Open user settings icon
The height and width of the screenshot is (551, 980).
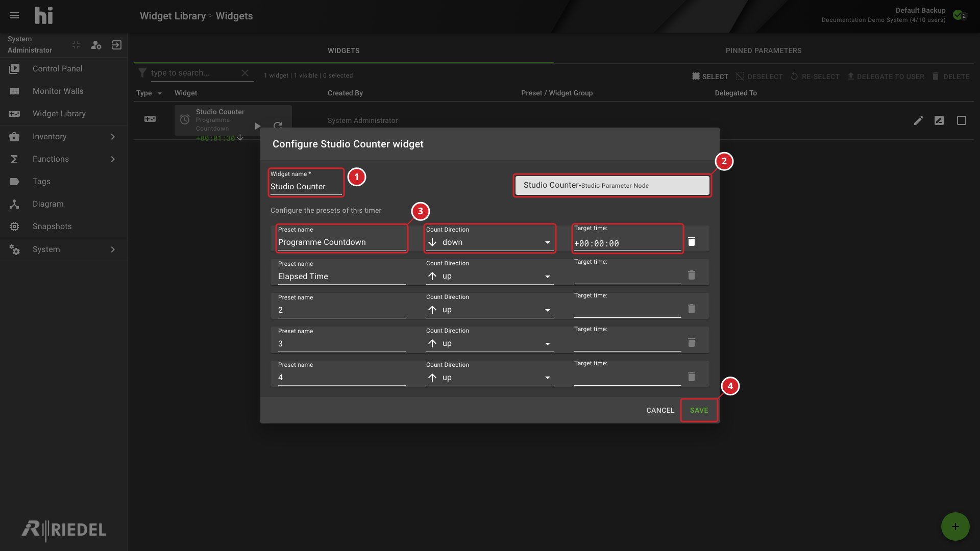coord(96,45)
